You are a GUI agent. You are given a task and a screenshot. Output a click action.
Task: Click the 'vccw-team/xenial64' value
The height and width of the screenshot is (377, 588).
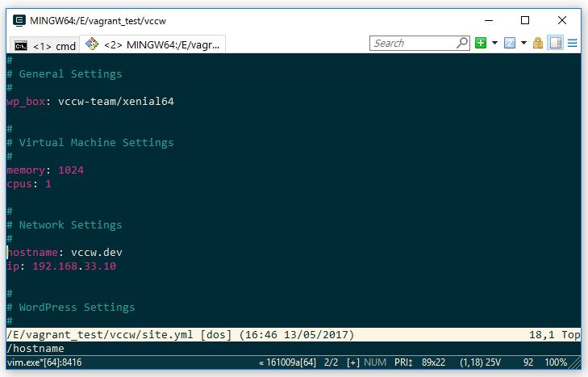116,102
